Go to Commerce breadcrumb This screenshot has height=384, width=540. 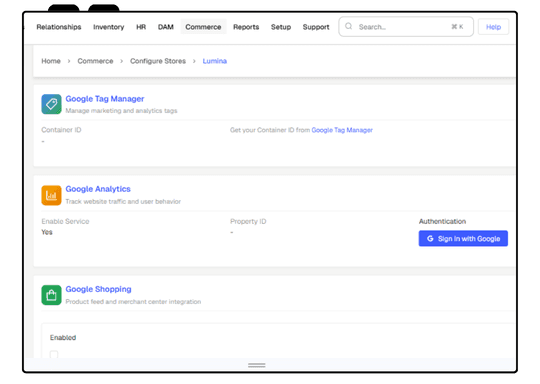(x=95, y=61)
